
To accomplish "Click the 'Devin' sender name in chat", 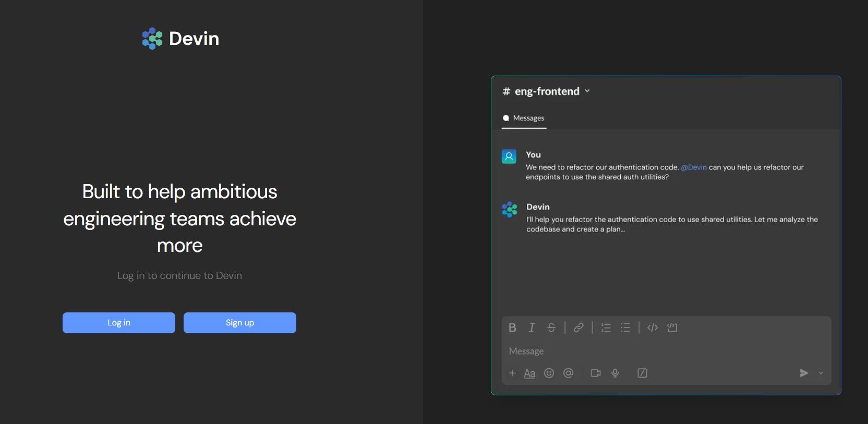I will 538,207.
